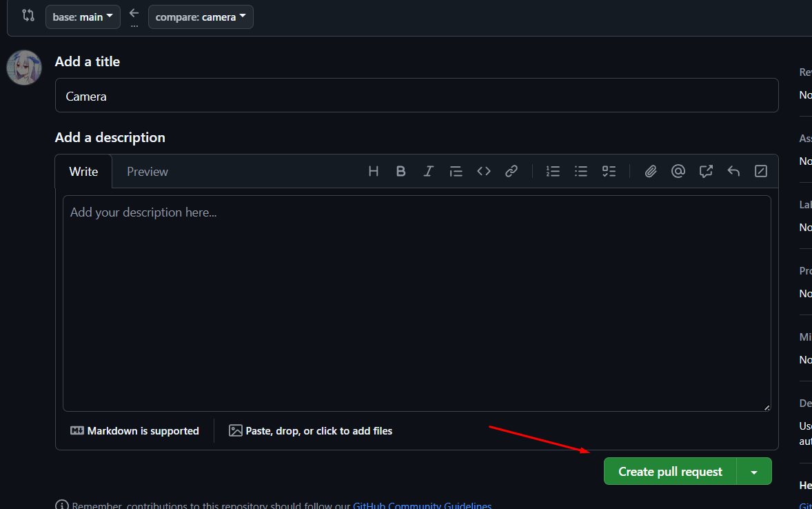Insert code snippet with angle brackets icon

point(484,171)
